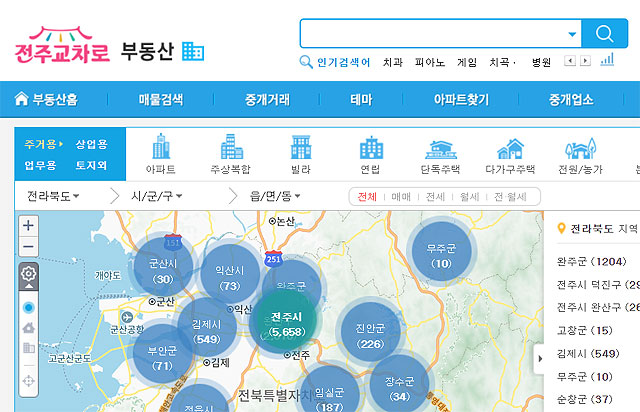Image resolution: width=640 pixels, height=412 pixels.
Task: Click popular keyword 치과
Action: (393, 62)
